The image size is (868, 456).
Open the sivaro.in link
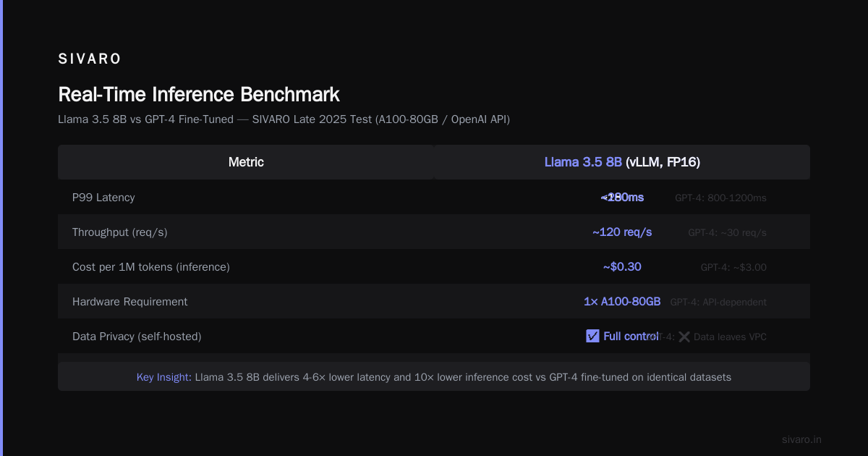801,439
